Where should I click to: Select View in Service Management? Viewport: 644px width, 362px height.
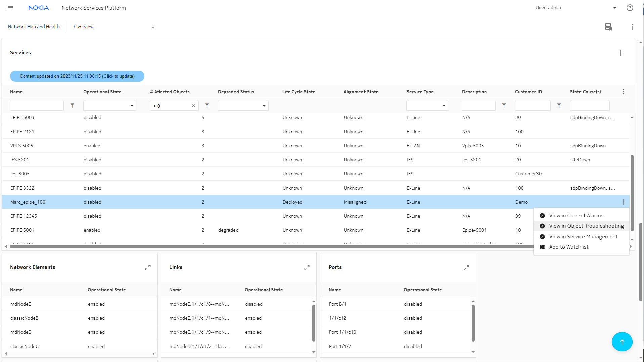[583, 237]
